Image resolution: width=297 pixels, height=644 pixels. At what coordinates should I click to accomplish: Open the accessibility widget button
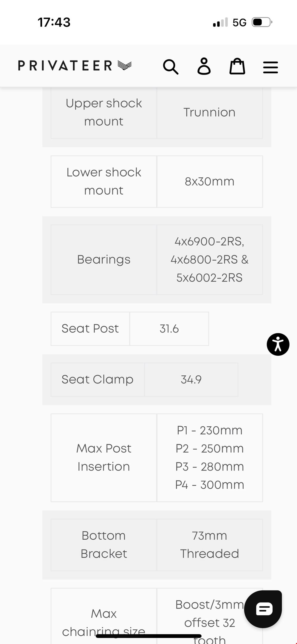point(278,344)
